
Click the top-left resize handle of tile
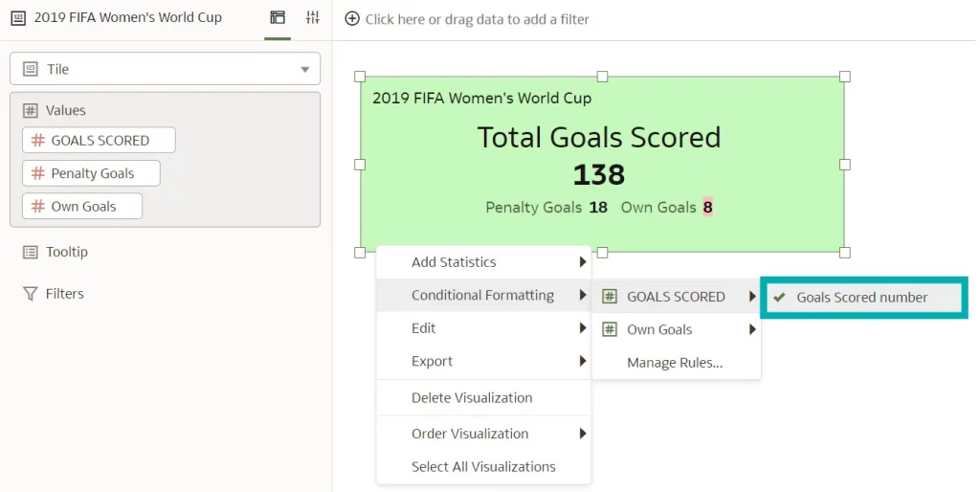click(361, 77)
